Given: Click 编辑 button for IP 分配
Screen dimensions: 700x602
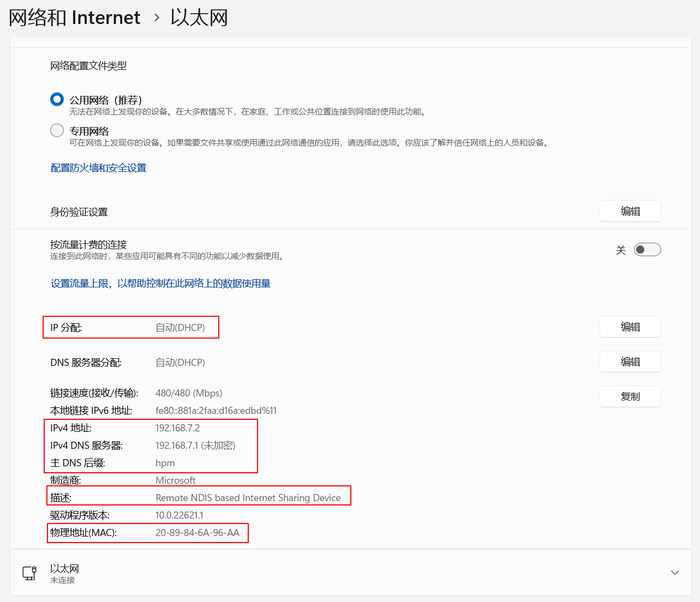Looking at the screenshot, I should click(630, 327).
